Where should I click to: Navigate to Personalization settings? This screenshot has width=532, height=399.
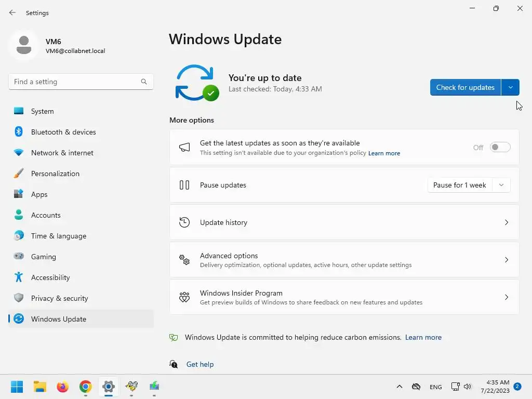(x=81, y=174)
